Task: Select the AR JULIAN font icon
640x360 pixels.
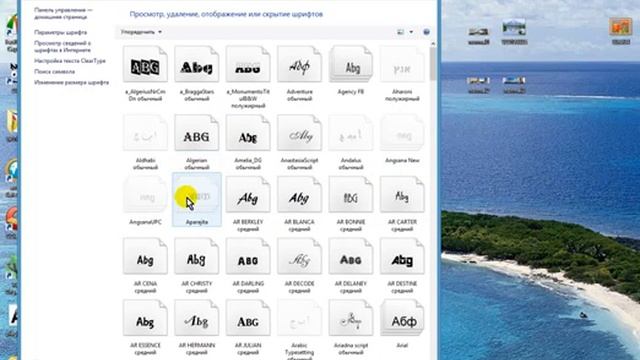Action: pyautogui.click(x=248, y=318)
